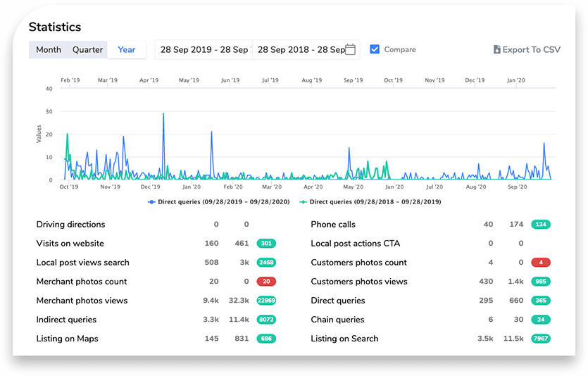
Task: Select the Indirect queries metric row
Action: (x=67, y=320)
